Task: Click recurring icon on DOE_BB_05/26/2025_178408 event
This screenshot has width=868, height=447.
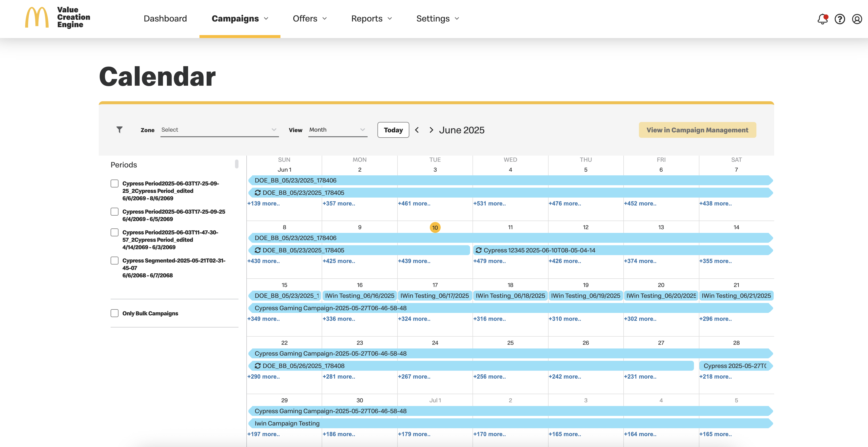Action: (x=258, y=366)
